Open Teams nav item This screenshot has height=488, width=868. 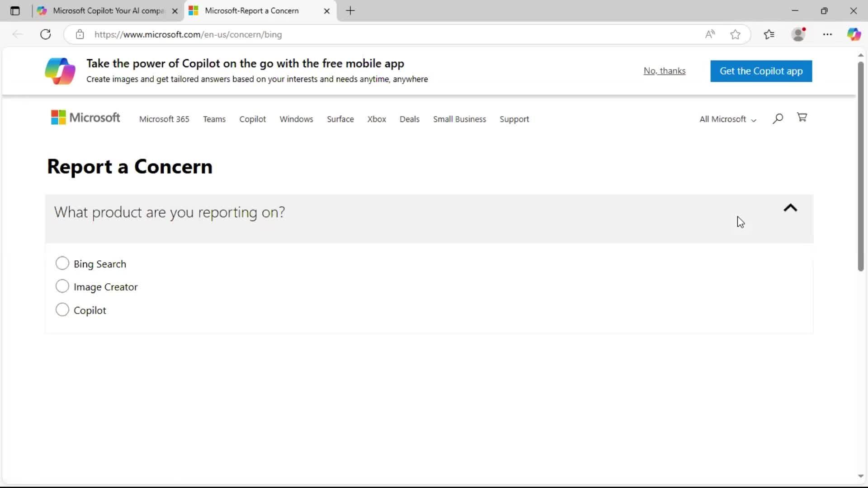pyautogui.click(x=214, y=119)
